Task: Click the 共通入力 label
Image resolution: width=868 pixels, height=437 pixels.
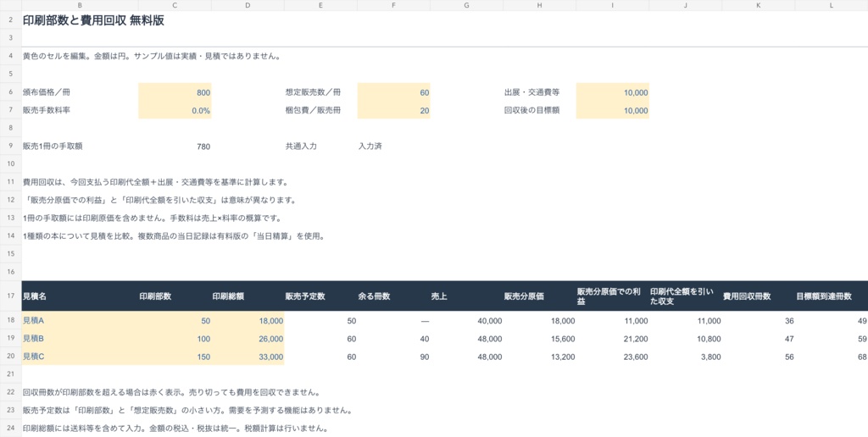Action: 301,147
